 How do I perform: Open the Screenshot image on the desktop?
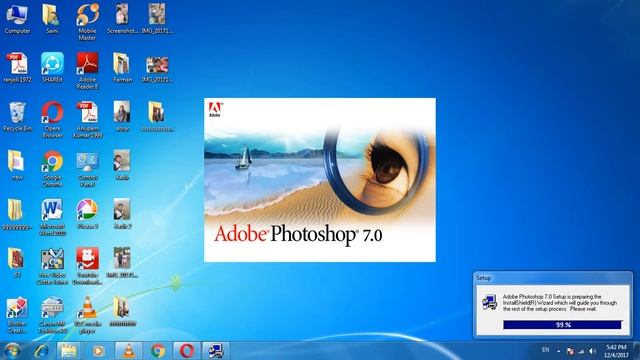[122, 19]
